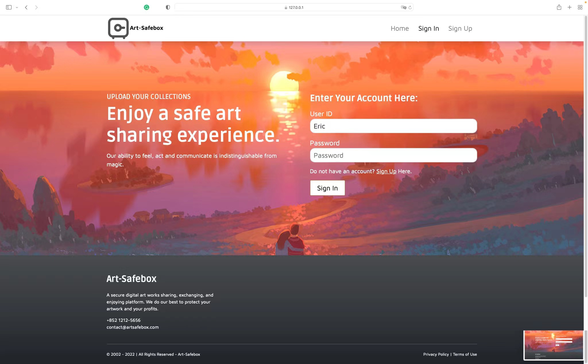This screenshot has width=588, height=364.
Task: Select the Sign In nav item
Action: tap(428, 28)
